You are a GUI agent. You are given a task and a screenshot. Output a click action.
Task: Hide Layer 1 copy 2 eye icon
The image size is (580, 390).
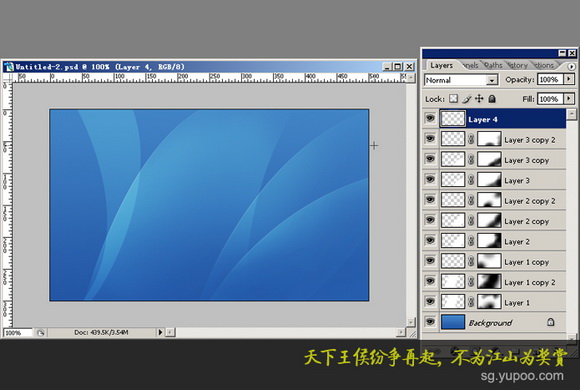pyautogui.click(x=430, y=281)
